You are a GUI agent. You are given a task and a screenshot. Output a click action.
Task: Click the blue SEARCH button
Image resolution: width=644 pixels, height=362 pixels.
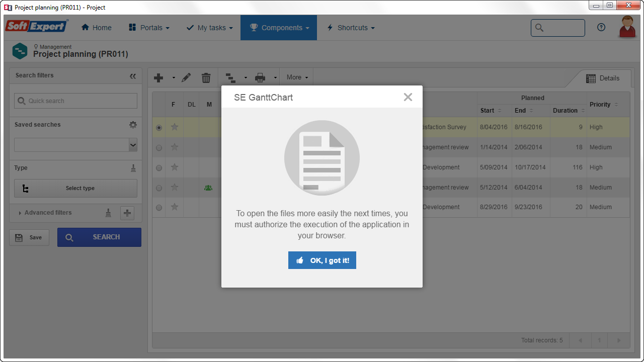99,237
